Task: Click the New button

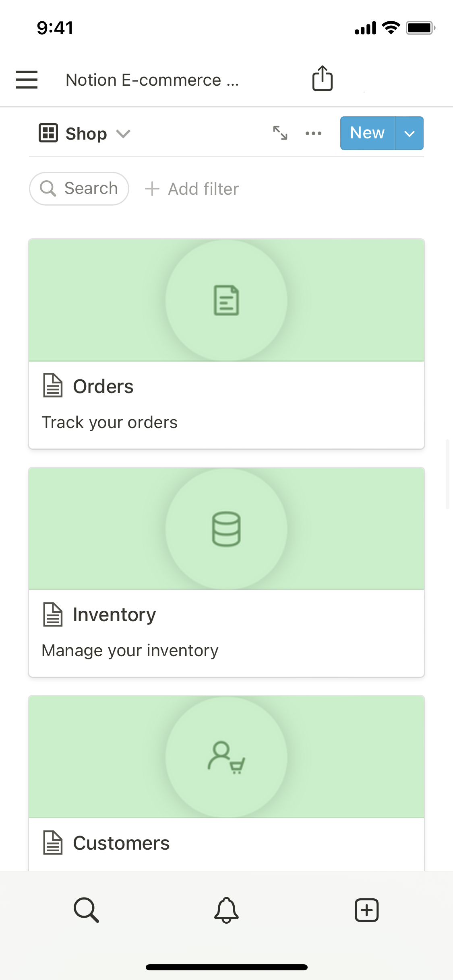Action: click(367, 133)
